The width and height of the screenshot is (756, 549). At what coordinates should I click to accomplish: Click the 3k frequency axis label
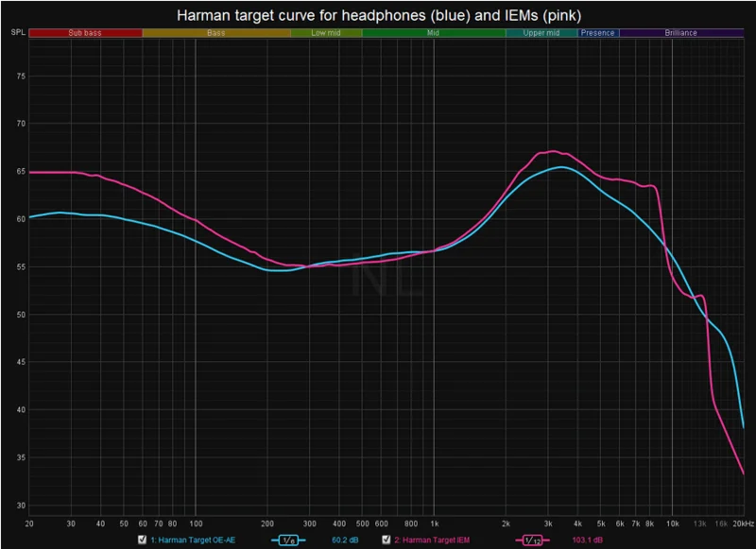(548, 523)
